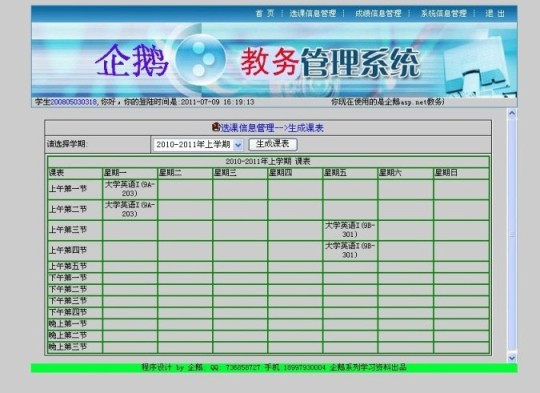Select 星期二 column header
The image size is (540, 393).
pyautogui.click(x=185, y=173)
